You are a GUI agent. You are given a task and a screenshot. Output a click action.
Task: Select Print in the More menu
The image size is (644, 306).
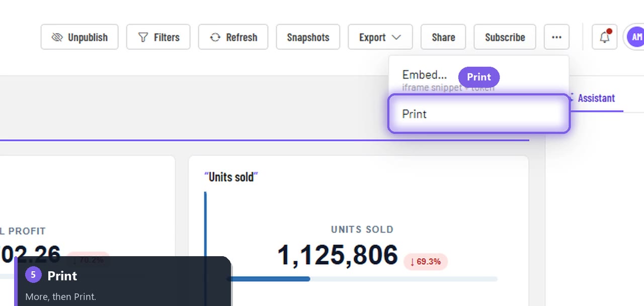click(x=478, y=114)
